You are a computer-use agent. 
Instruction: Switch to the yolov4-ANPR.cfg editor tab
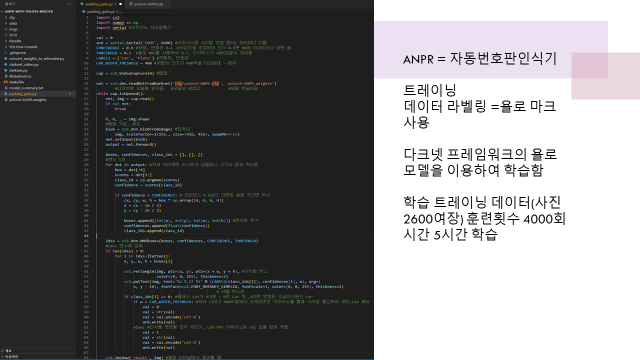(149, 4)
